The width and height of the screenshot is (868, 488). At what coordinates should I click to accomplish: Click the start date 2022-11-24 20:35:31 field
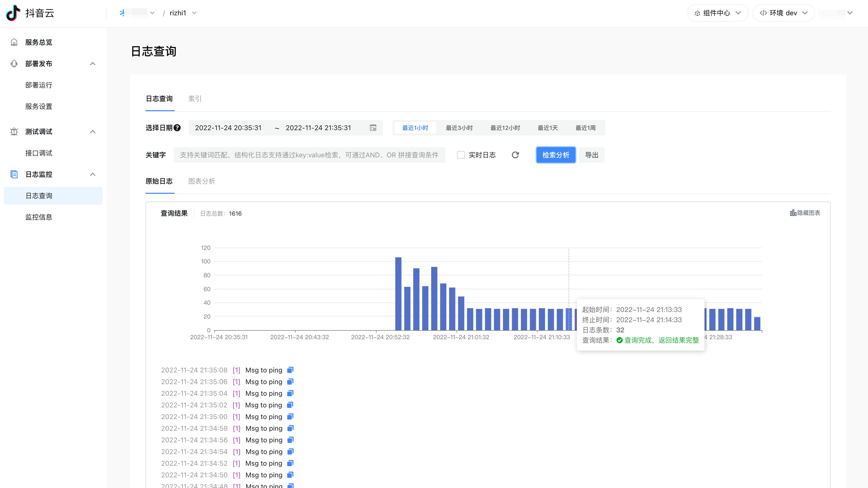coord(228,128)
